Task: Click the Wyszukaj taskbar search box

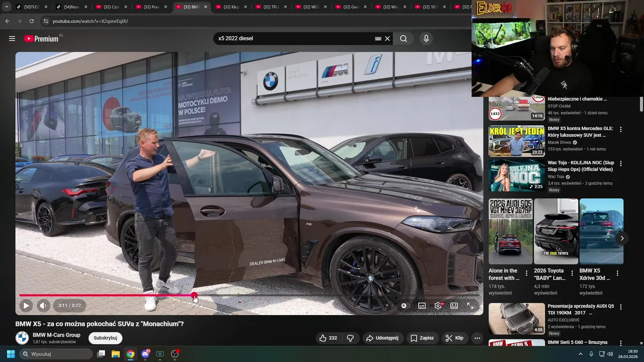Action: tap(56, 354)
